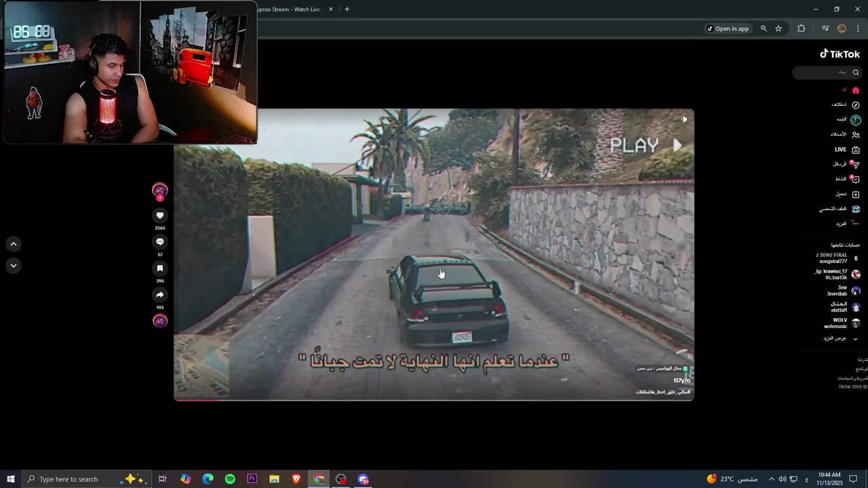Open wolvmusic followed account

pos(842,323)
